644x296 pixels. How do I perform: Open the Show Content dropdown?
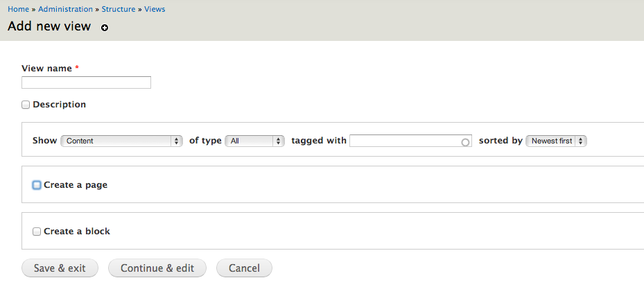point(121,141)
